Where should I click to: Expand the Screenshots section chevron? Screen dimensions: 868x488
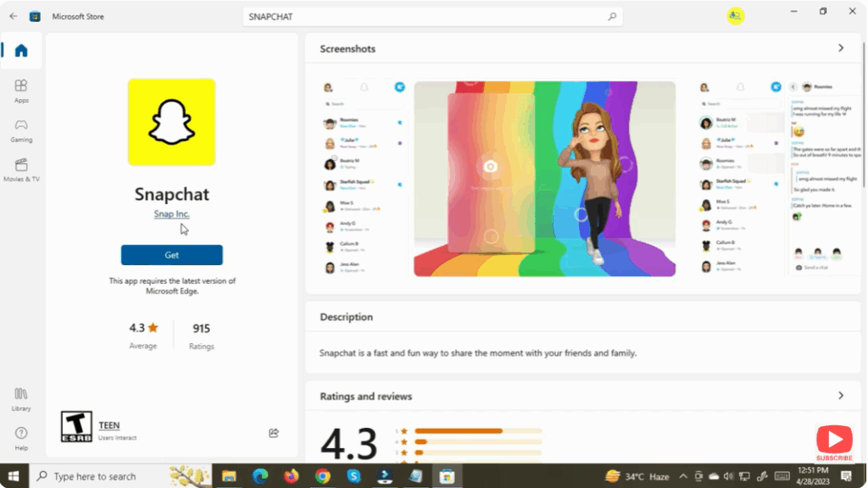[x=841, y=48]
